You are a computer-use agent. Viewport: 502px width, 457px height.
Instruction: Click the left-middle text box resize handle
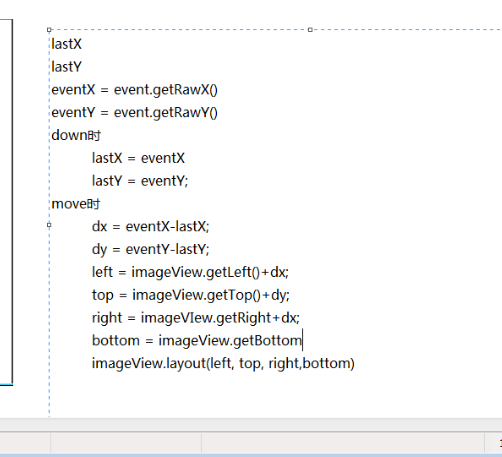pyautogui.click(x=49, y=225)
